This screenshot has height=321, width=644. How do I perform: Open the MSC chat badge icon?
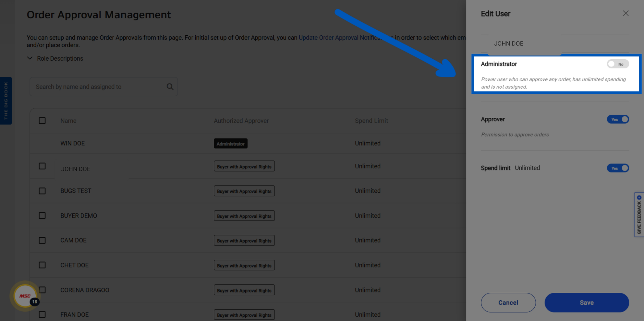click(25, 296)
